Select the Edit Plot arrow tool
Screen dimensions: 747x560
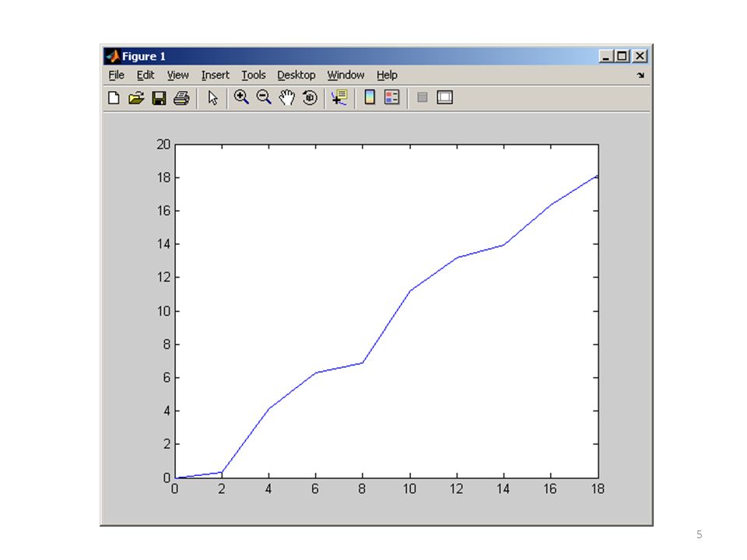212,98
